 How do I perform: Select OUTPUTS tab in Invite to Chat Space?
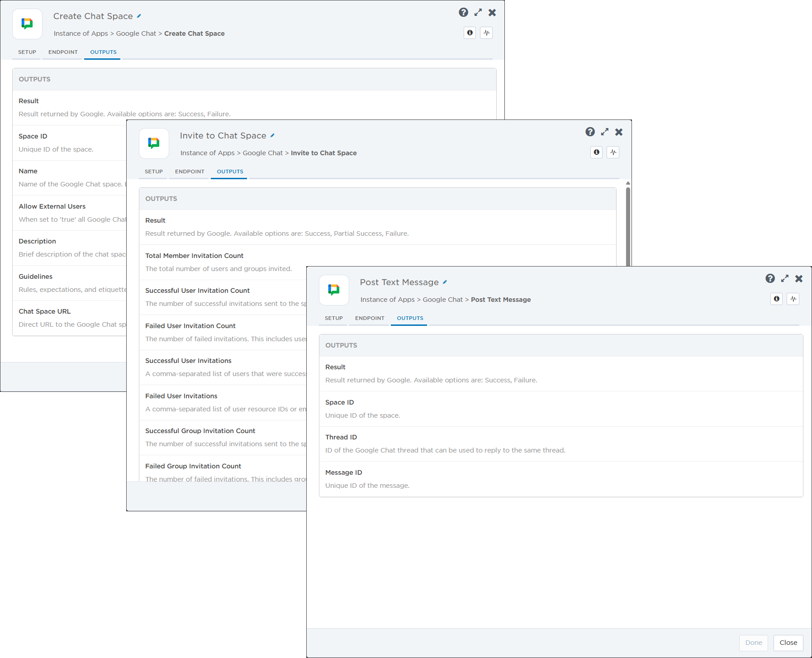(x=230, y=172)
